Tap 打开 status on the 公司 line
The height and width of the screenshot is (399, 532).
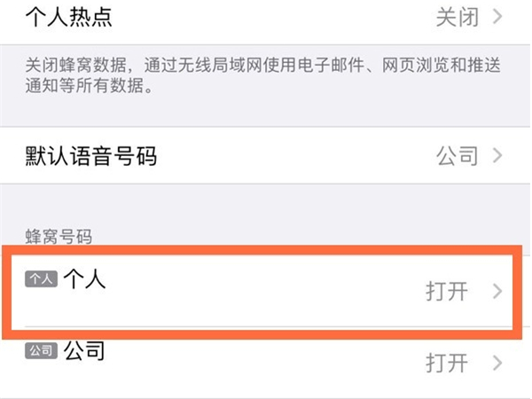[x=447, y=363]
